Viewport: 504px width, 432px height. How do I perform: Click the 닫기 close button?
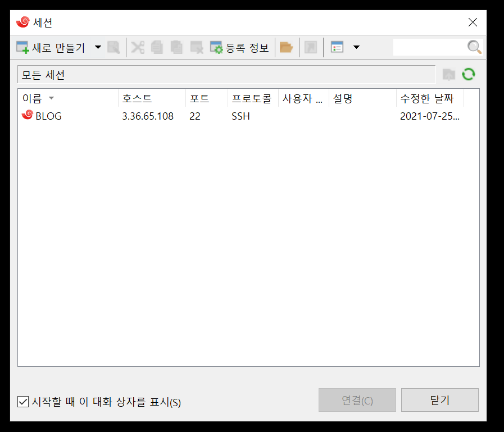tap(440, 400)
